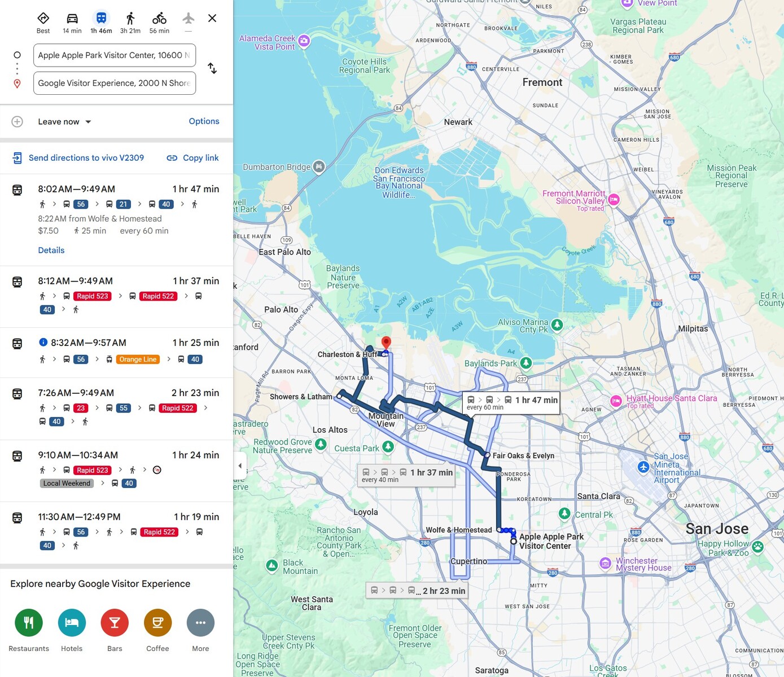Click the Wolfe & Homestead stop on map
This screenshot has width=784, height=677.
click(x=499, y=530)
